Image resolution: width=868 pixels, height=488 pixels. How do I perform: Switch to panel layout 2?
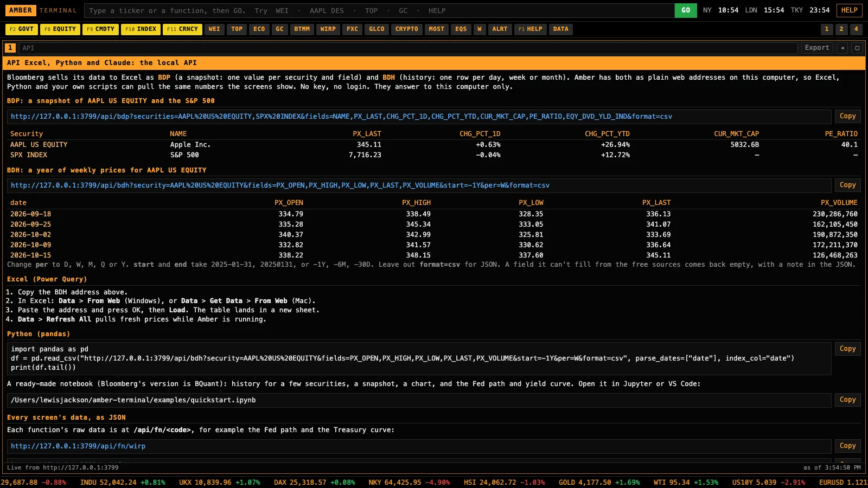click(x=841, y=29)
